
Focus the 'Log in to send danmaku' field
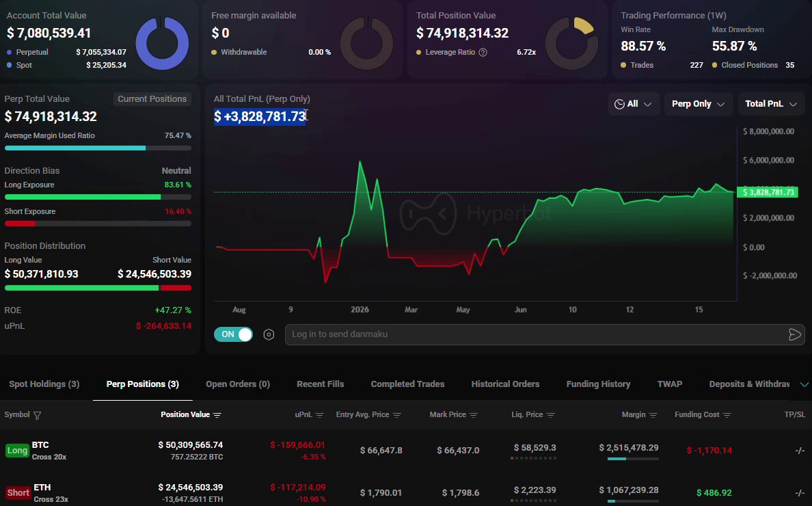[x=545, y=334]
